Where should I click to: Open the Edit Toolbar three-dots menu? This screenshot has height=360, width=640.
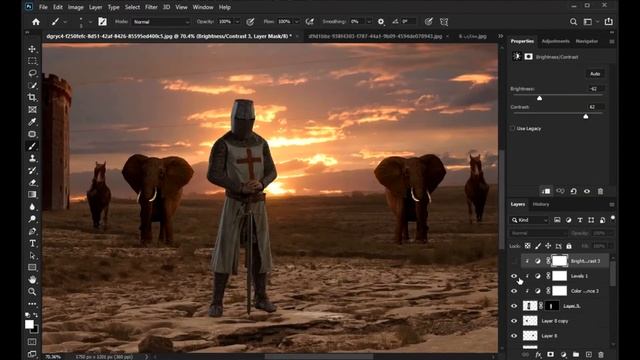(32, 304)
